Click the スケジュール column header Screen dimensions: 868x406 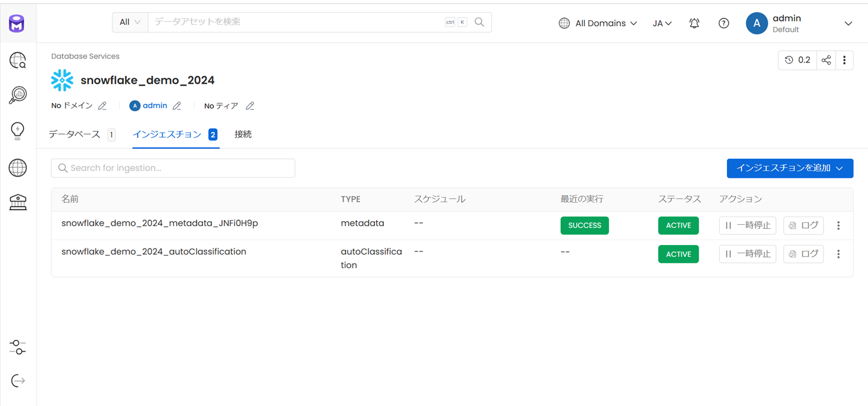point(440,199)
